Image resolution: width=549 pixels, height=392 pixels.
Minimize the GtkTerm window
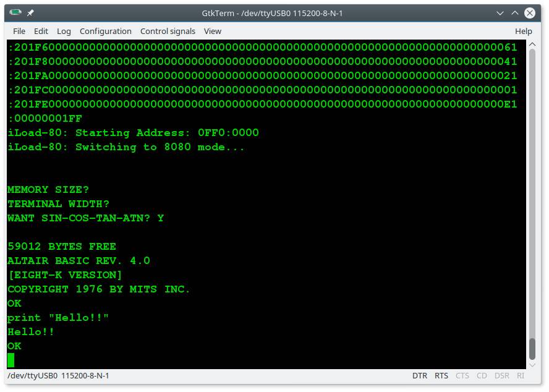(x=500, y=14)
